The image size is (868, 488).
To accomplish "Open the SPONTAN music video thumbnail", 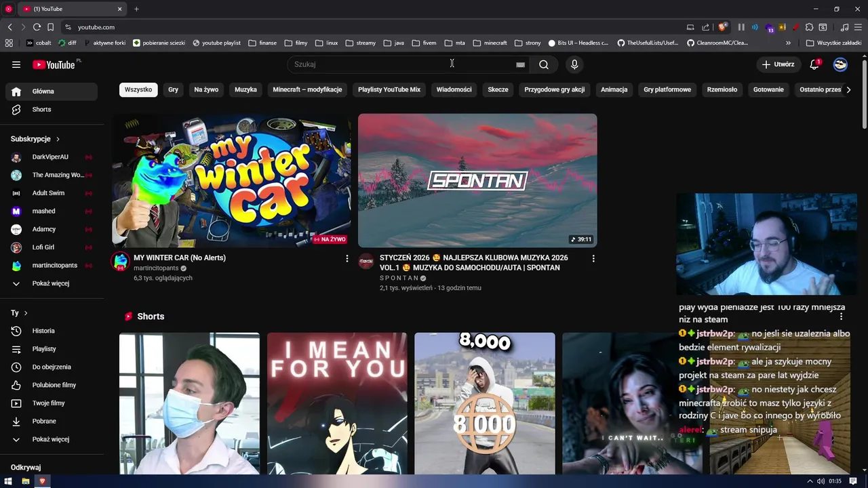I will (x=477, y=180).
